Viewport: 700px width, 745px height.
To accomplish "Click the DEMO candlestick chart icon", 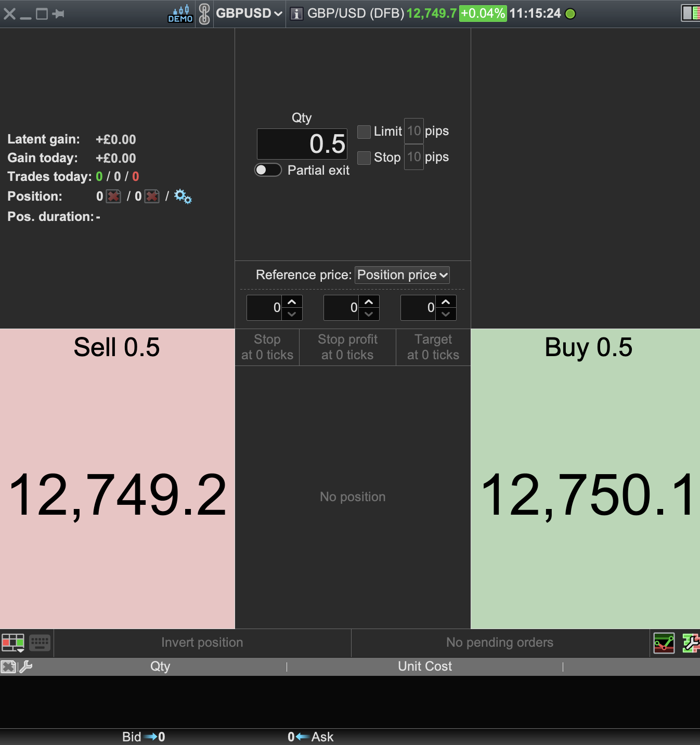I will click(x=180, y=14).
